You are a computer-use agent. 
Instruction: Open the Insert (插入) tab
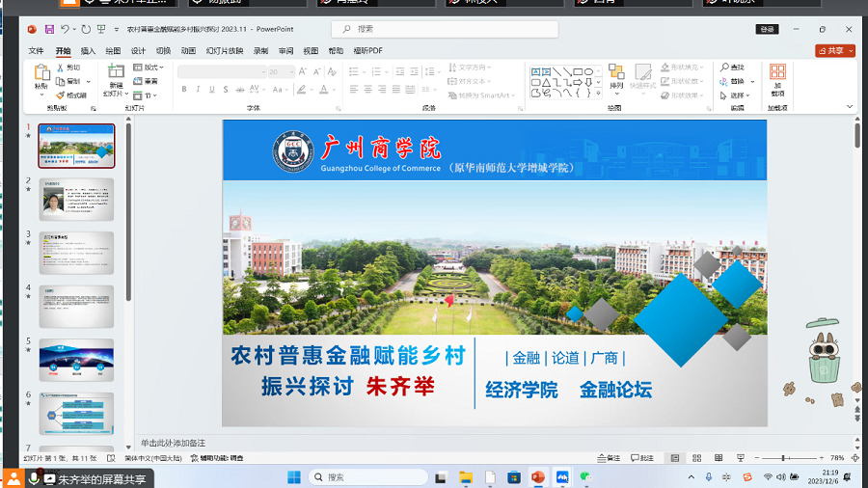point(88,51)
